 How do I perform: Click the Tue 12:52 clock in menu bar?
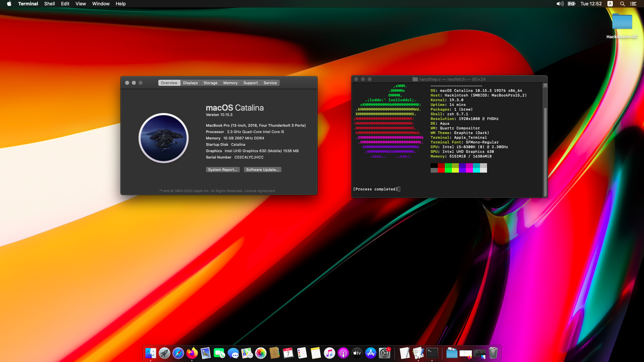(591, 4)
